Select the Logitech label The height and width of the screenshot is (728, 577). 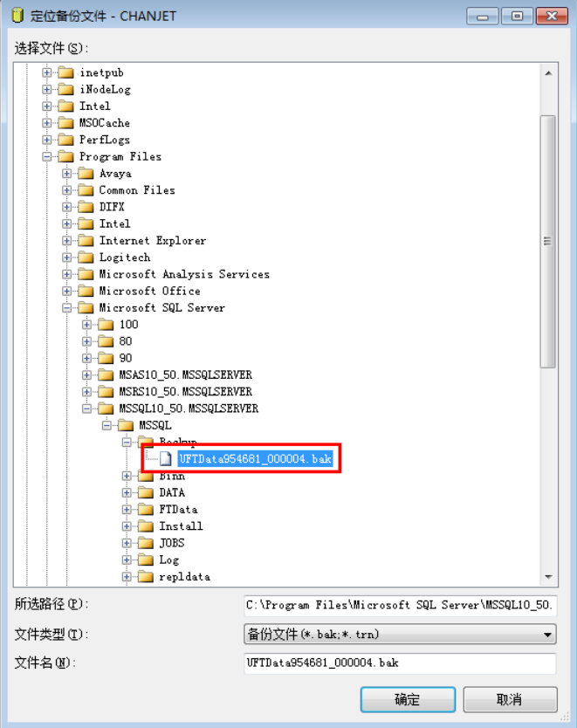point(125,258)
